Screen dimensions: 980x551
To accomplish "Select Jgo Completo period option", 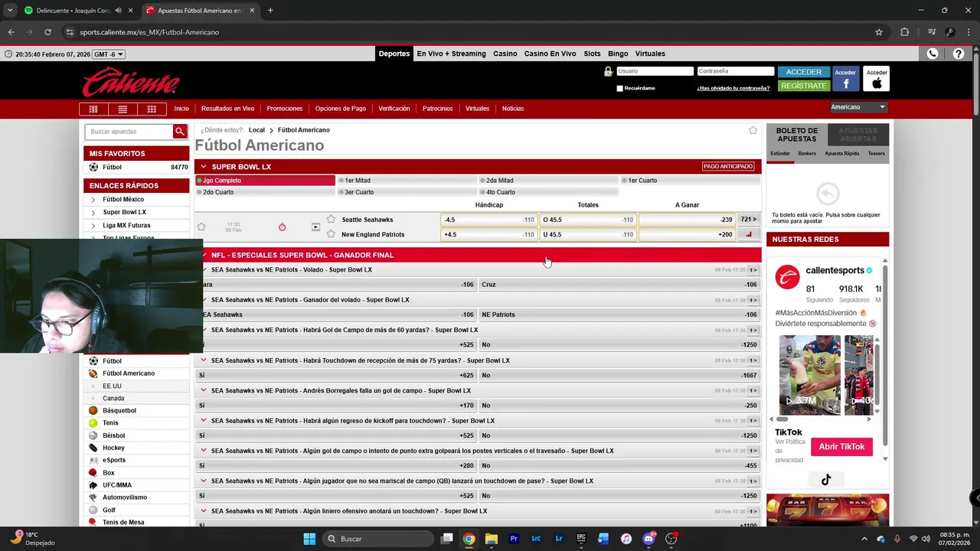I will (265, 181).
